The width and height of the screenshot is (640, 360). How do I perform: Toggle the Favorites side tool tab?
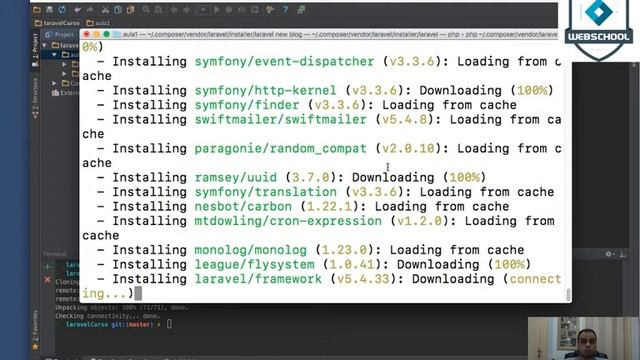click(36, 330)
